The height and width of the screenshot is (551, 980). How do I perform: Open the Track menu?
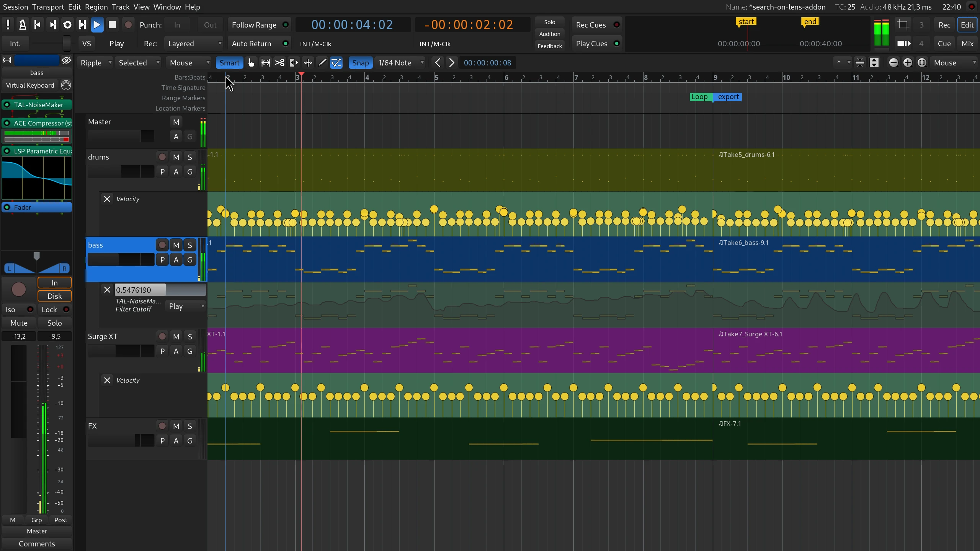pyautogui.click(x=121, y=7)
